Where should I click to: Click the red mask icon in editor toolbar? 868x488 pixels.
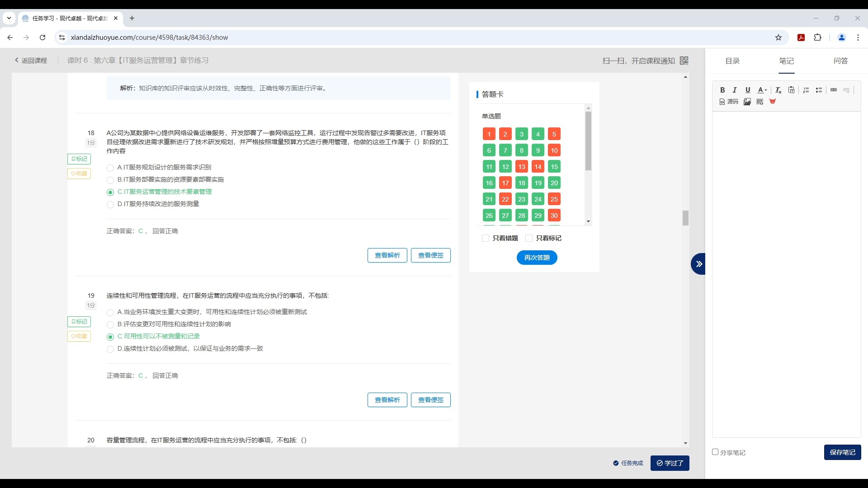click(773, 102)
